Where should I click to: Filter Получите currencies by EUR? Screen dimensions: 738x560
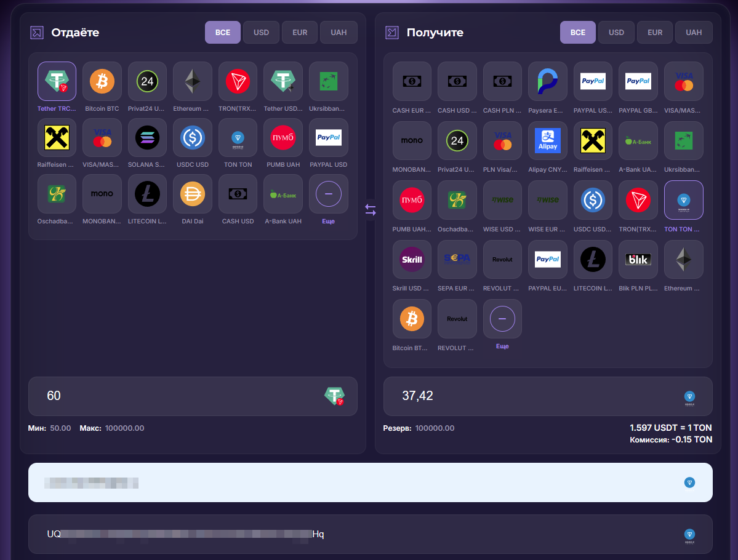pyautogui.click(x=655, y=33)
